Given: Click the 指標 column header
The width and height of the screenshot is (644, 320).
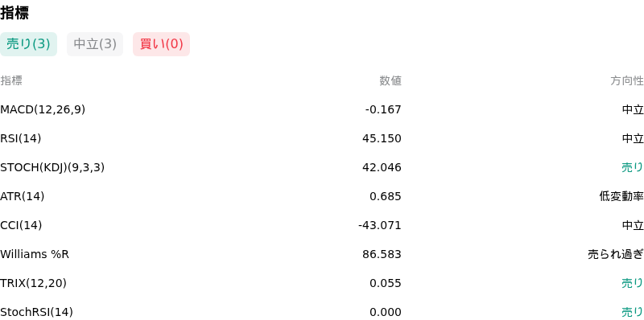Looking at the screenshot, I should [11, 81].
